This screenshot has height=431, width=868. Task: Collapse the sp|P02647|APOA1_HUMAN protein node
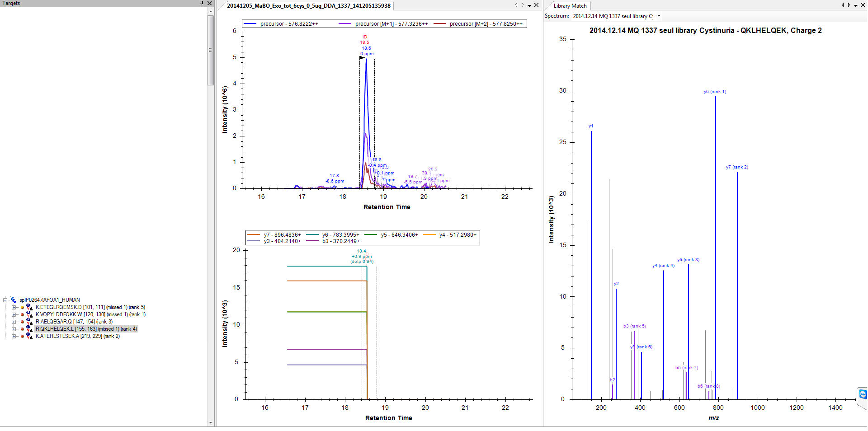click(x=5, y=300)
